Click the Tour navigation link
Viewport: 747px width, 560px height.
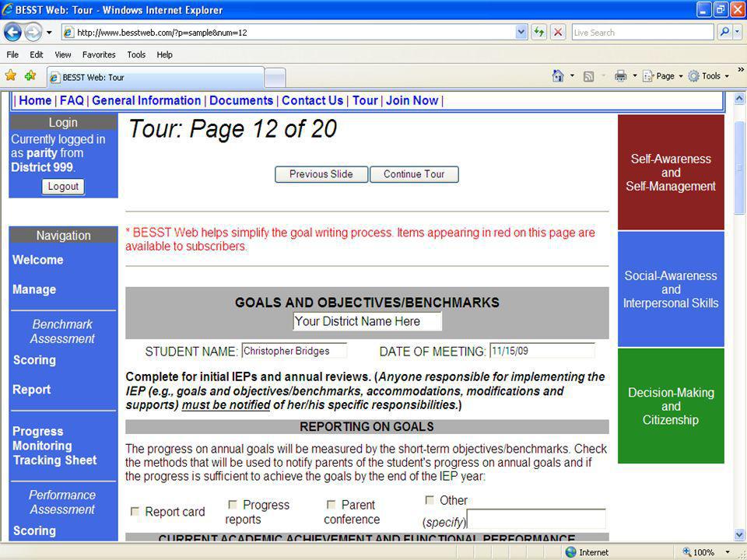pyautogui.click(x=365, y=100)
